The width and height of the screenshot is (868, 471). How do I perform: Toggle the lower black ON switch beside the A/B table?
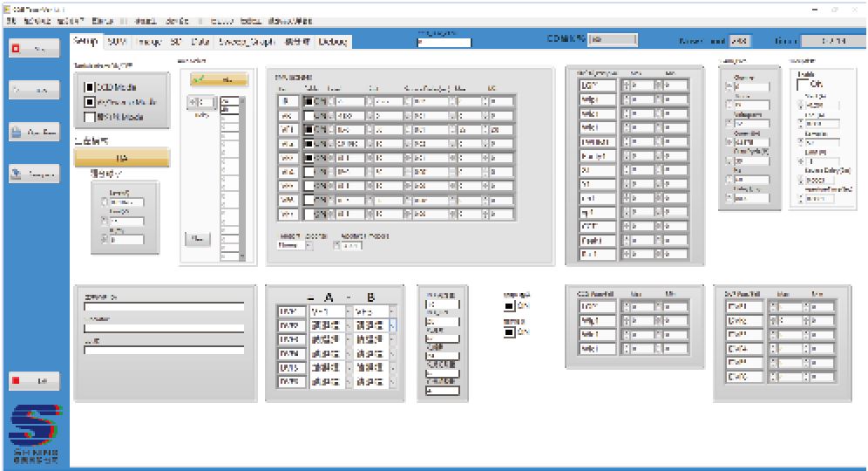point(509,332)
